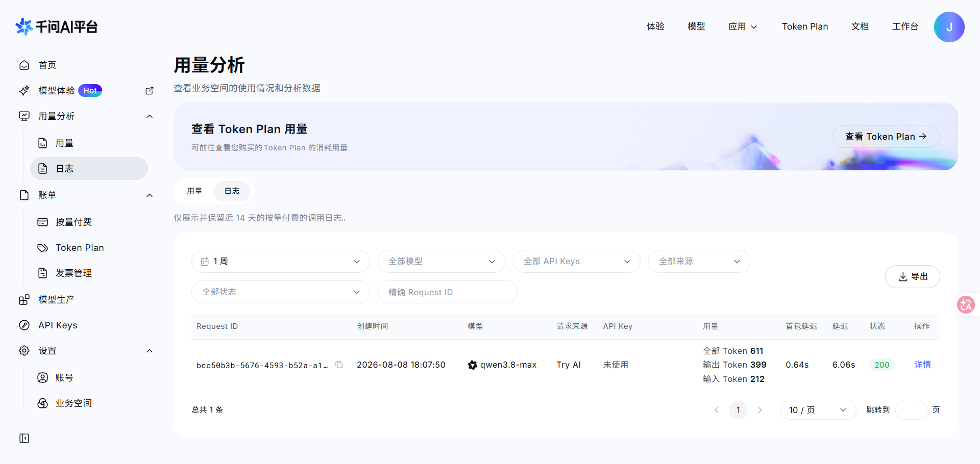Screen dimensions: 980x464
Task: Open the 1 周 time range dropdown
Action: [281, 262]
